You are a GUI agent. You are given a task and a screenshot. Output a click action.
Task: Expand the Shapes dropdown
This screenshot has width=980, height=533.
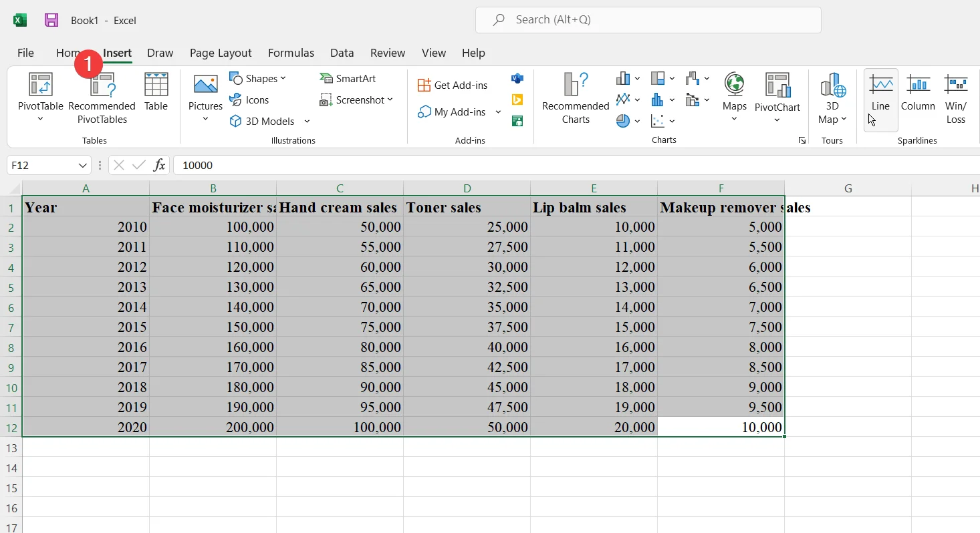coord(283,78)
